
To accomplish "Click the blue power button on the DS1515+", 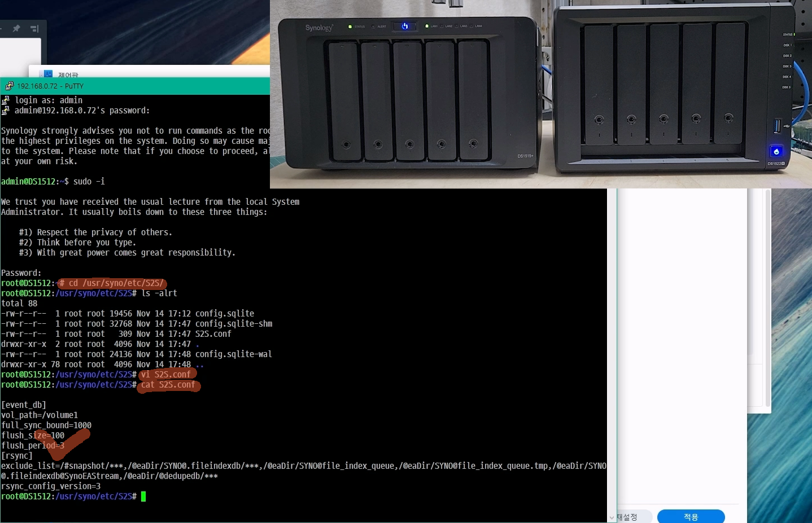I will click(x=405, y=26).
